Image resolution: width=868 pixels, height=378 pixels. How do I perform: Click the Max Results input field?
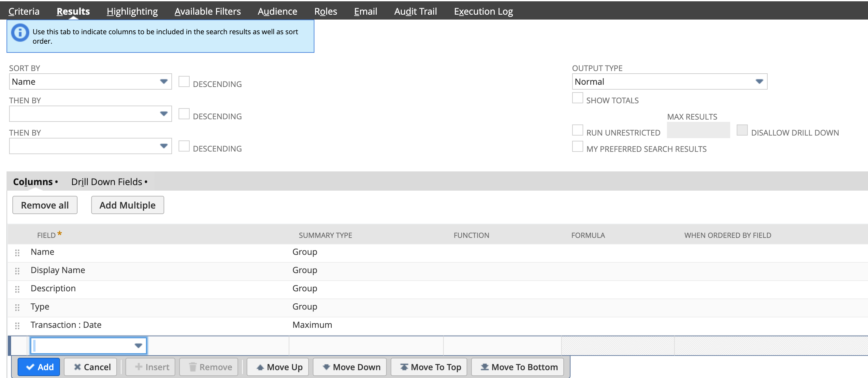[x=698, y=130]
